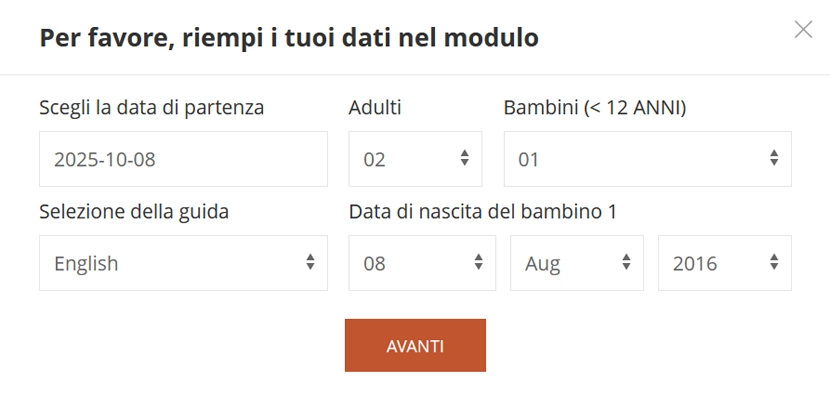Click the arrow icon in the 2016 year selector

(x=774, y=262)
